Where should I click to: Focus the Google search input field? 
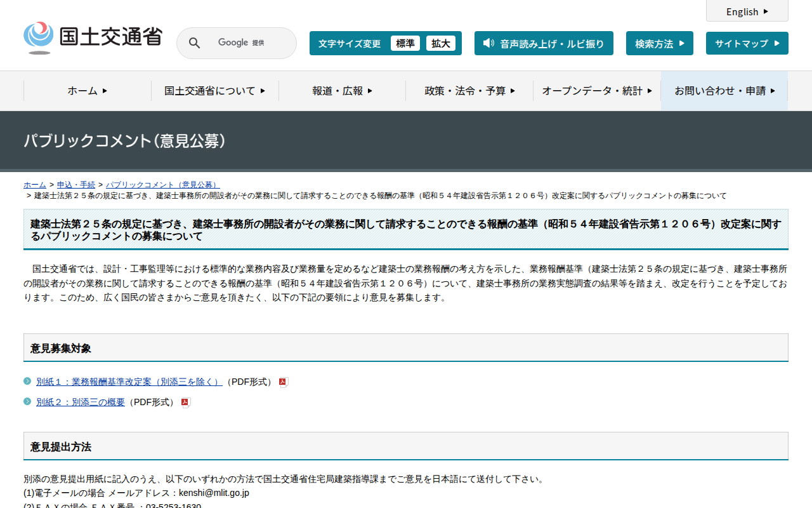pyautogui.click(x=247, y=43)
